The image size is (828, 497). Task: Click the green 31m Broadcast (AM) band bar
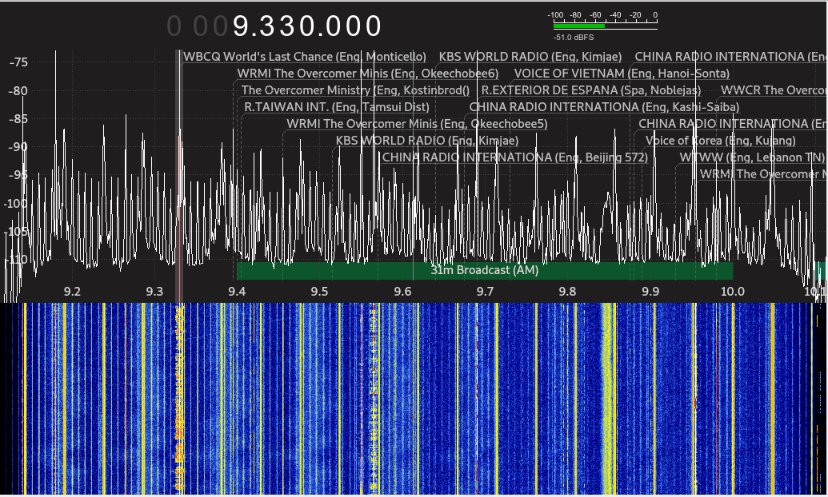coord(484,270)
